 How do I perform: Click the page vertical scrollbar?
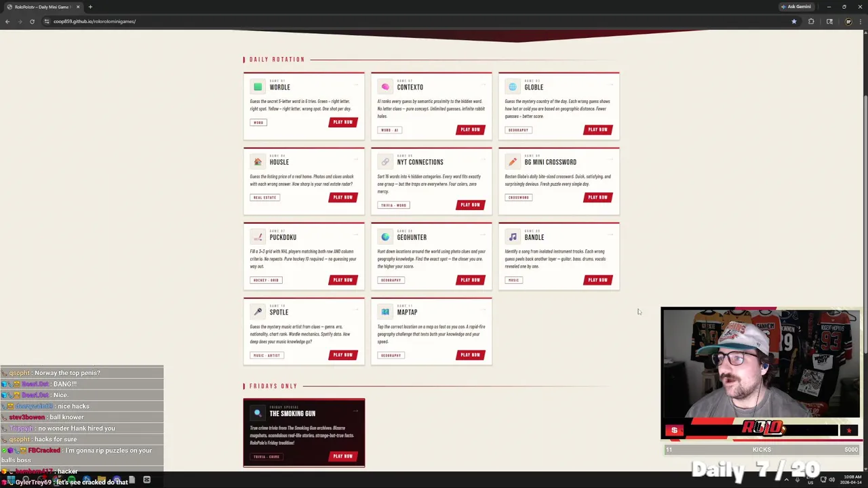coord(865,251)
